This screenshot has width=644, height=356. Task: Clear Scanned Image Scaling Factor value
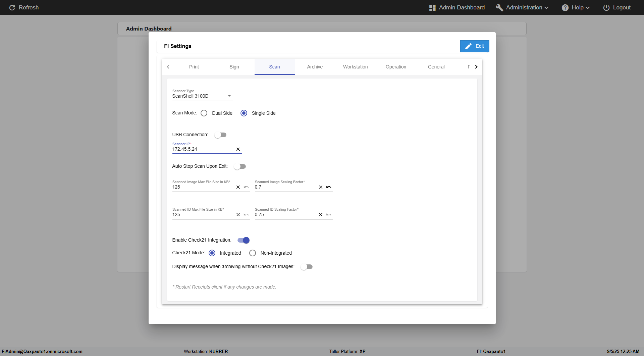point(321,187)
